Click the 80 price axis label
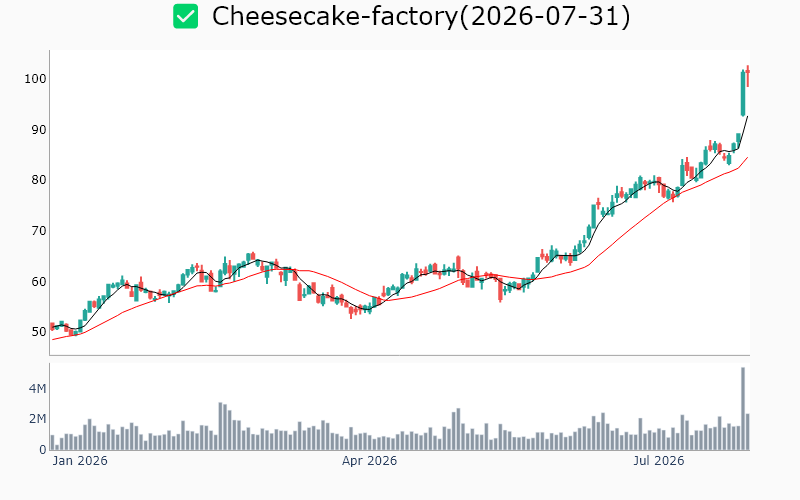 pyautogui.click(x=39, y=180)
